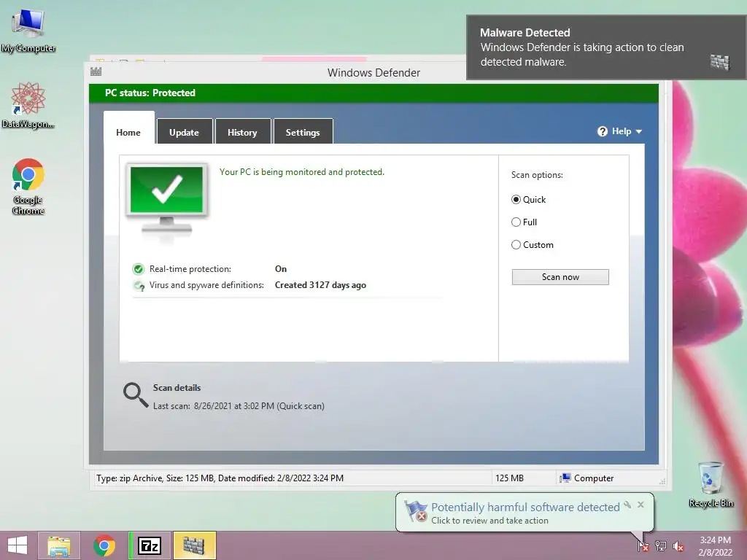Image resolution: width=747 pixels, height=560 pixels.
Task: Click 'Click to review and take action' text
Action: pyautogui.click(x=489, y=521)
